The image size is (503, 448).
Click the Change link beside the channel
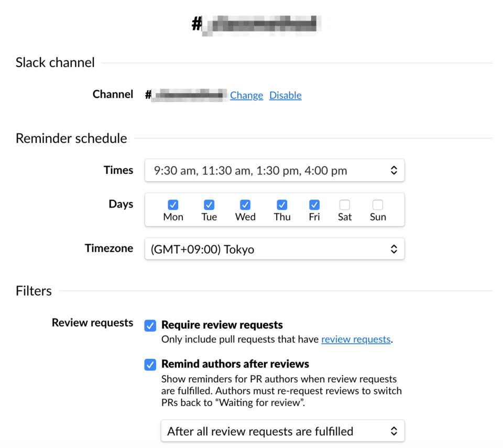coord(246,95)
